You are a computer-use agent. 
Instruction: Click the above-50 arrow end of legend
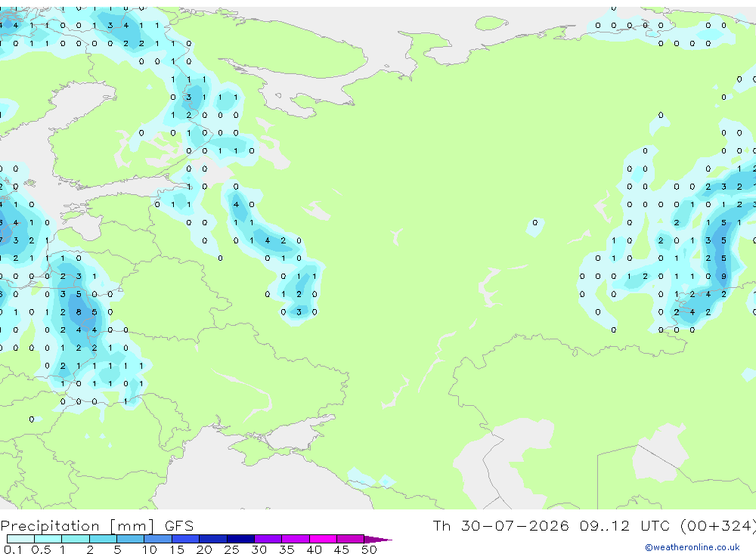(x=377, y=539)
